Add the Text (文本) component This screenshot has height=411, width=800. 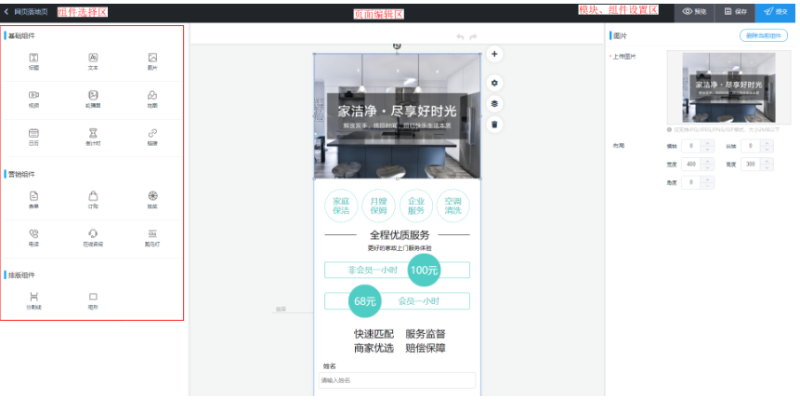click(x=93, y=61)
